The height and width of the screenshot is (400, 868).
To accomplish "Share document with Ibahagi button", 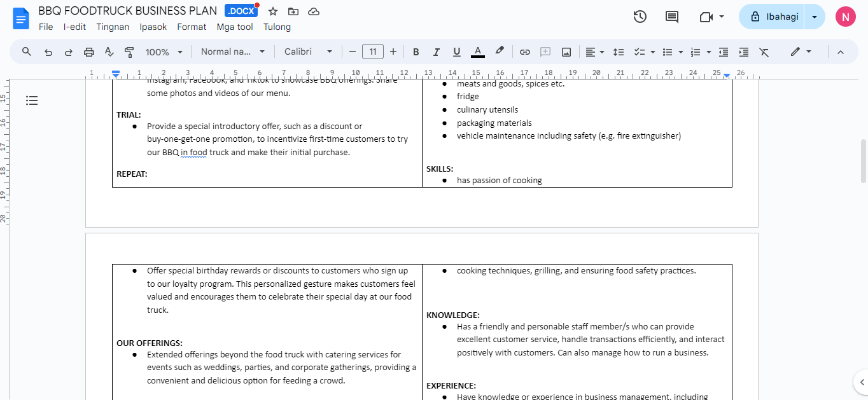I will pyautogui.click(x=773, y=17).
